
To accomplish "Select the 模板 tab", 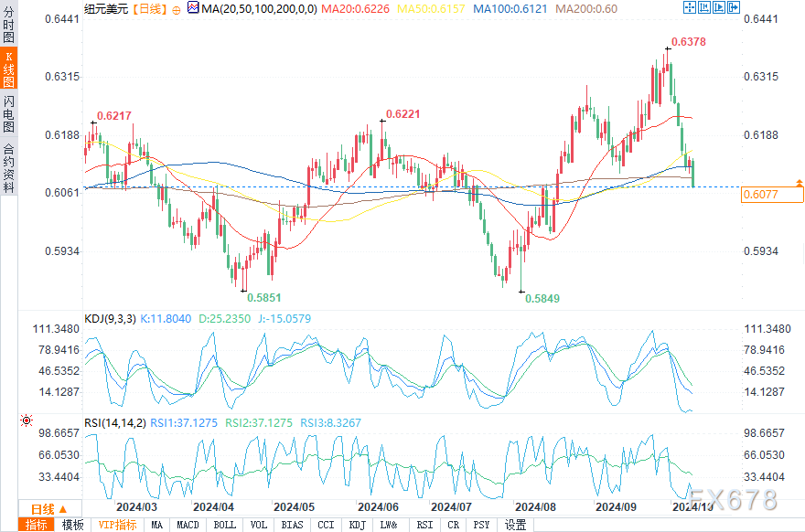I will [x=73, y=525].
